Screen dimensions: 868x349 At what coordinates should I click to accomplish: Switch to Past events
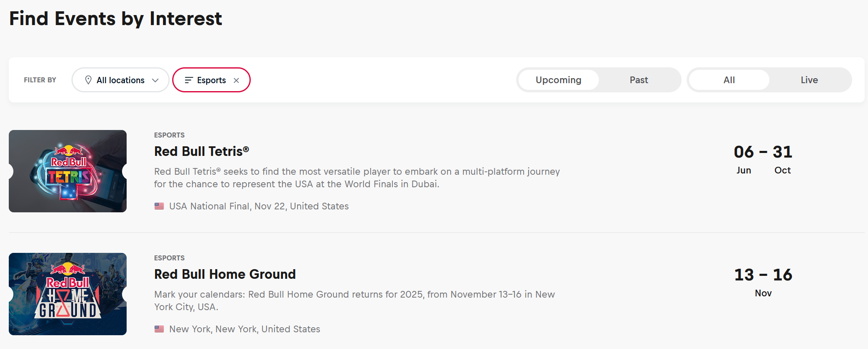click(x=639, y=80)
